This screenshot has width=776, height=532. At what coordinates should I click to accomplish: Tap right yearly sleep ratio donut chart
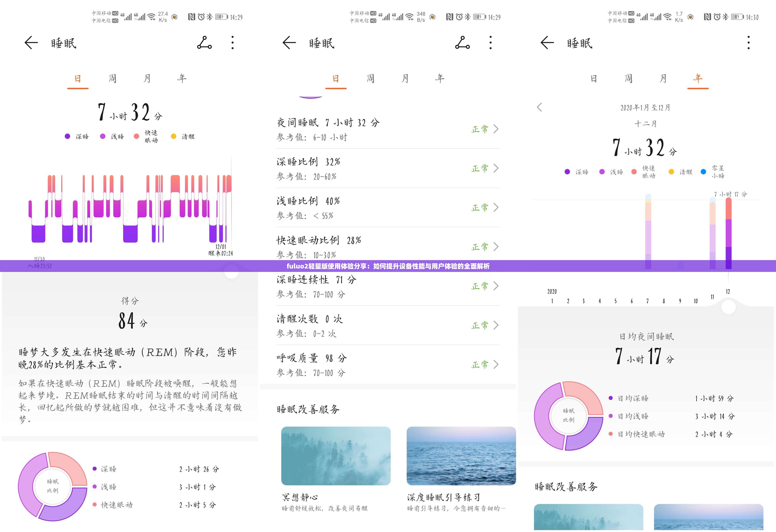coord(569,416)
